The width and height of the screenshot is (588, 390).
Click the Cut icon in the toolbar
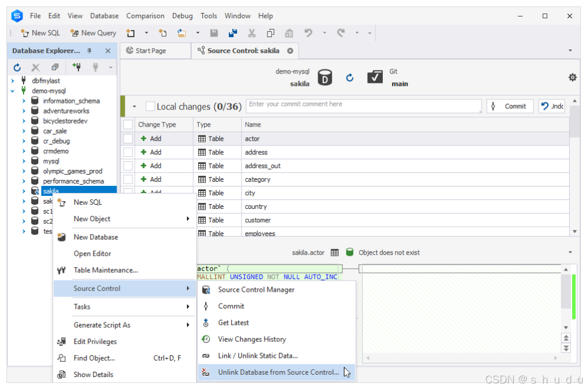[x=250, y=33]
